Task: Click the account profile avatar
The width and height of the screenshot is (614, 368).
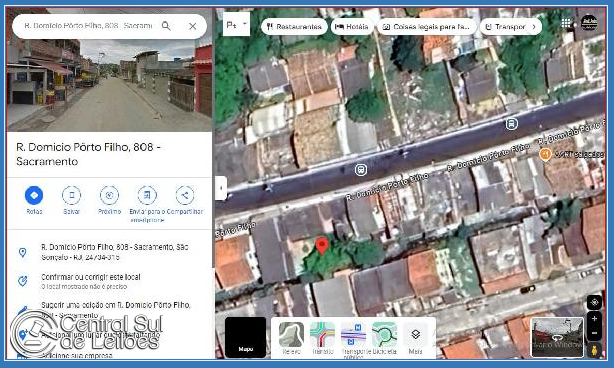Action: tap(589, 23)
